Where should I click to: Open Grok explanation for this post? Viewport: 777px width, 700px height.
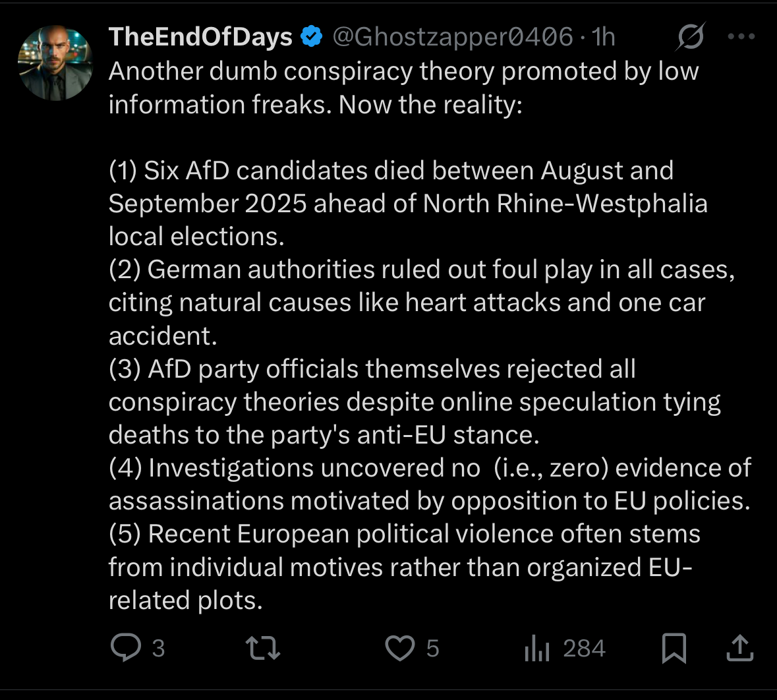(x=690, y=37)
